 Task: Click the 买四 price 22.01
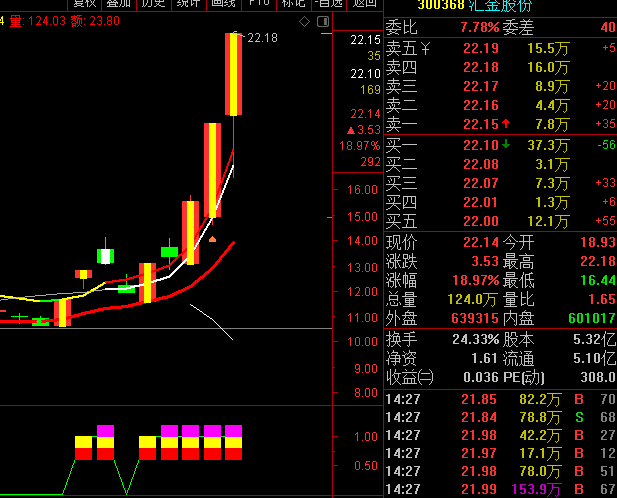pyautogui.click(x=481, y=203)
